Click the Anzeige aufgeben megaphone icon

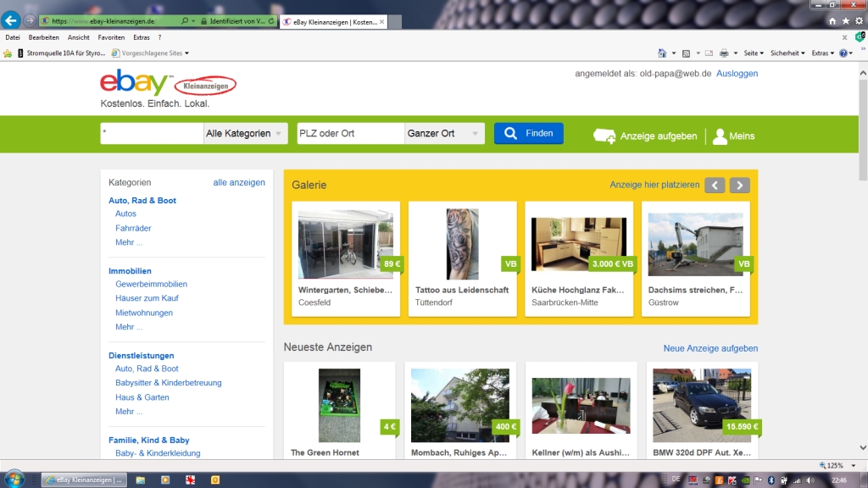pyautogui.click(x=604, y=136)
